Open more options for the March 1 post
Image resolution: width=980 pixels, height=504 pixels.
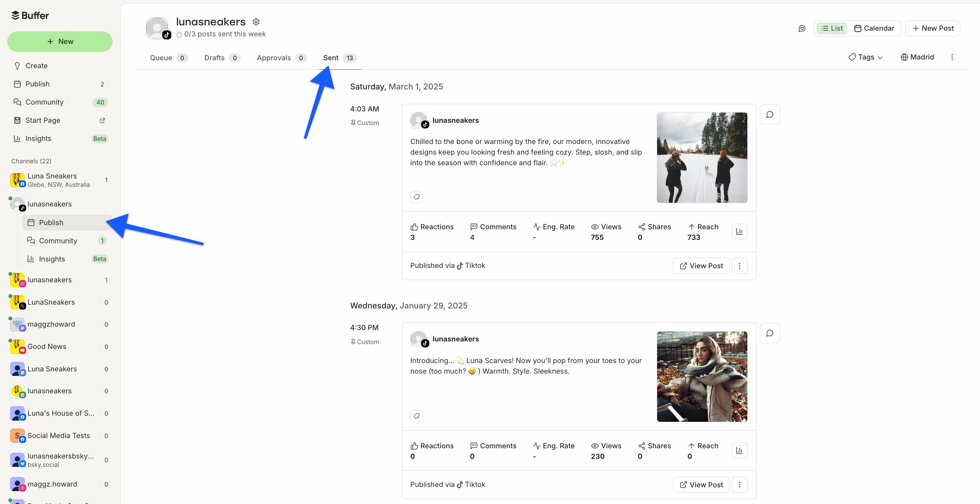click(739, 266)
